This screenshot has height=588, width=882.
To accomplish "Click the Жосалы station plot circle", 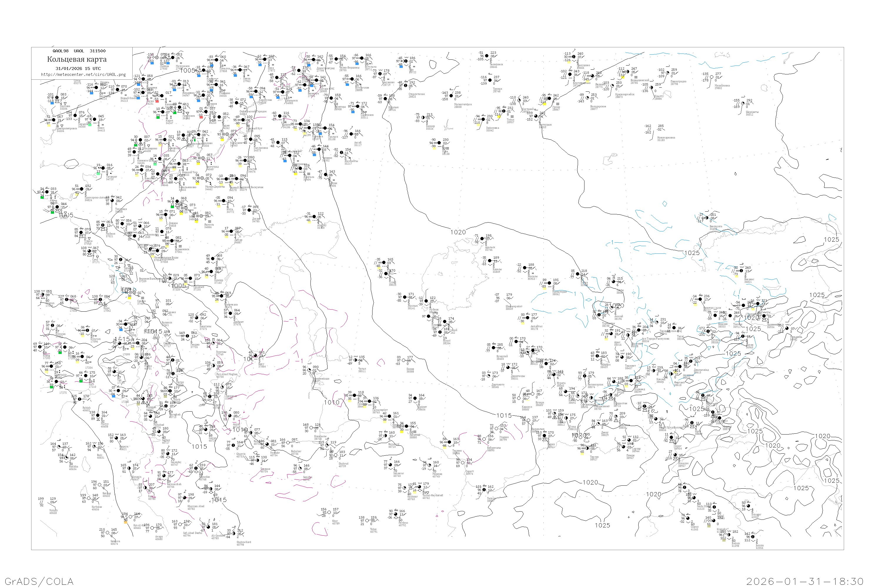I will 525,268.
